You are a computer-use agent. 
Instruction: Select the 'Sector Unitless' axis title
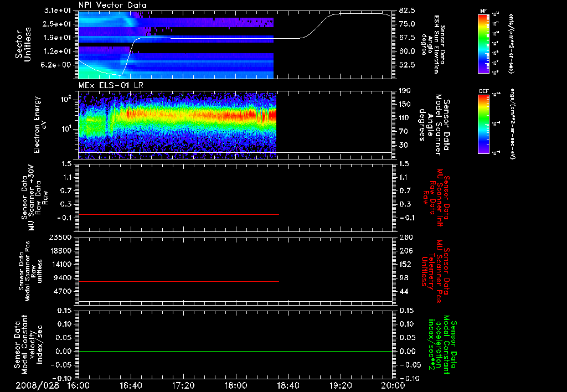(x=23, y=44)
